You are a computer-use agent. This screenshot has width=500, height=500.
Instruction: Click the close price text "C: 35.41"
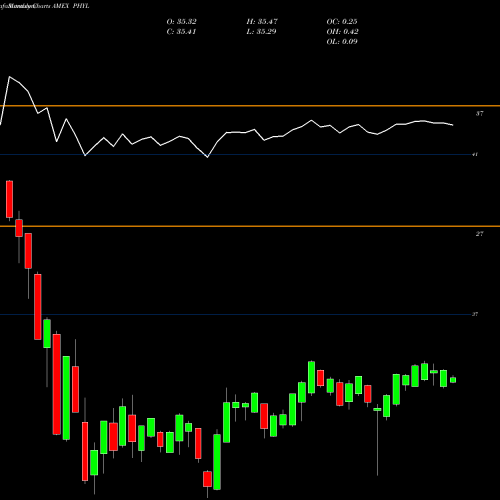[x=181, y=32]
